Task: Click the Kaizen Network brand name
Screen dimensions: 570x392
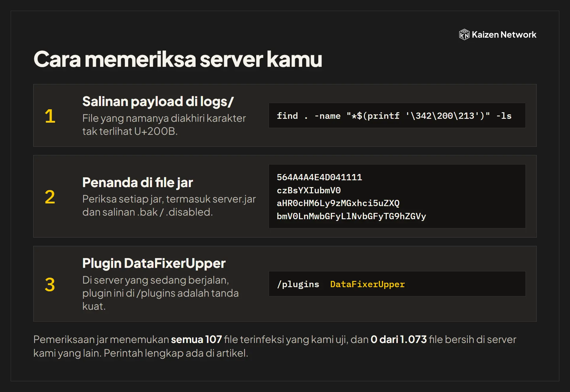Action: click(x=504, y=35)
